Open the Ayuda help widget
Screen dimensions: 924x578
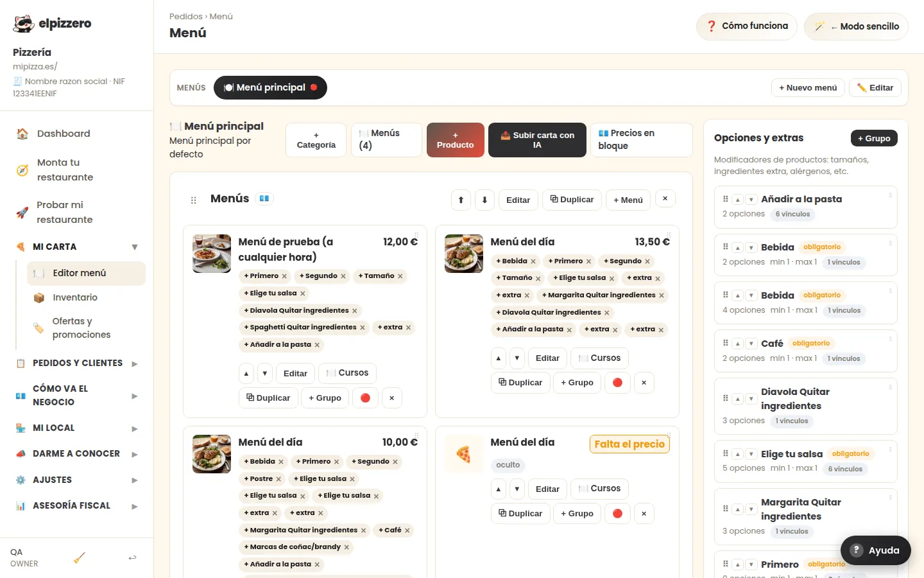pyautogui.click(x=876, y=550)
